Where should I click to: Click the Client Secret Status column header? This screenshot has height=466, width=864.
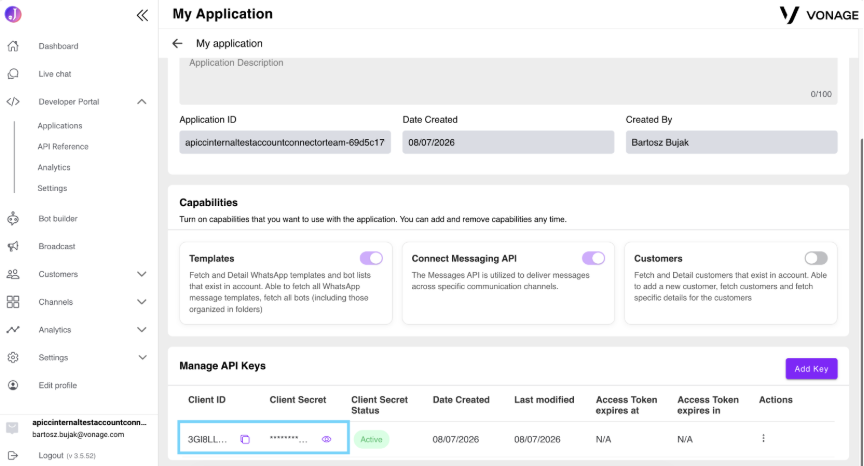(x=380, y=405)
